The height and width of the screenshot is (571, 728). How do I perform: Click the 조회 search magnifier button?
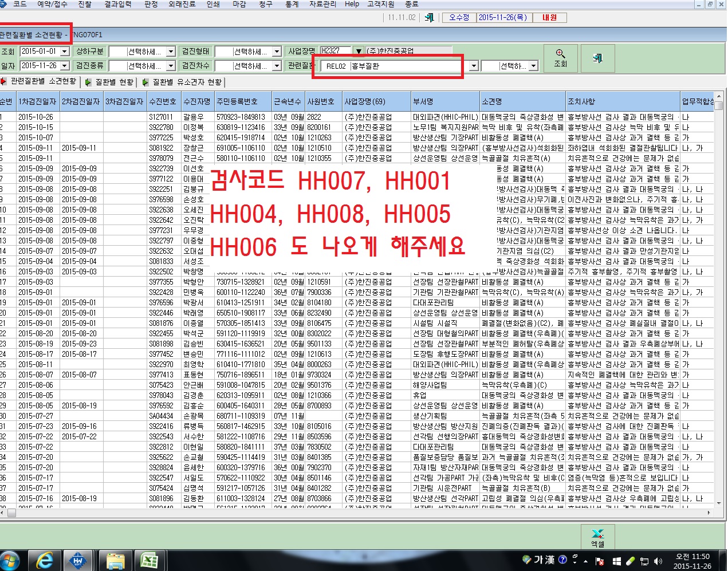click(x=560, y=58)
